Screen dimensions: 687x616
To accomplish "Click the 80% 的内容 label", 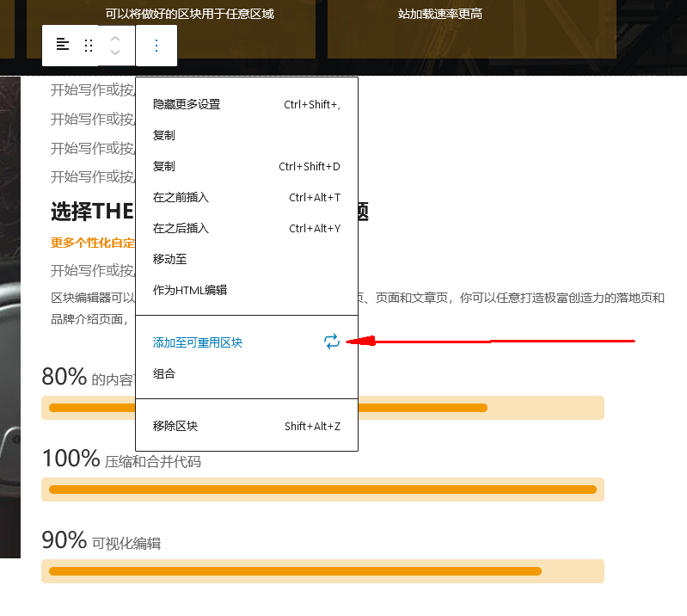I will click(88, 377).
